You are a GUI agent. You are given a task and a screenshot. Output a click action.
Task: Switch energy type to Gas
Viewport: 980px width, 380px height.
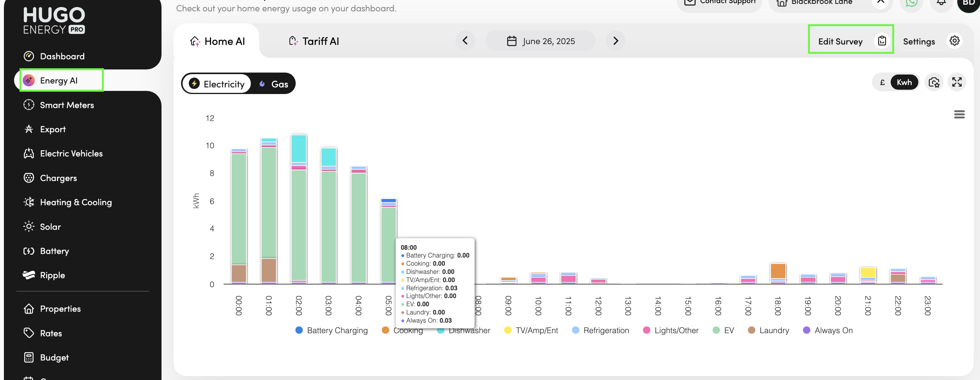coord(274,84)
